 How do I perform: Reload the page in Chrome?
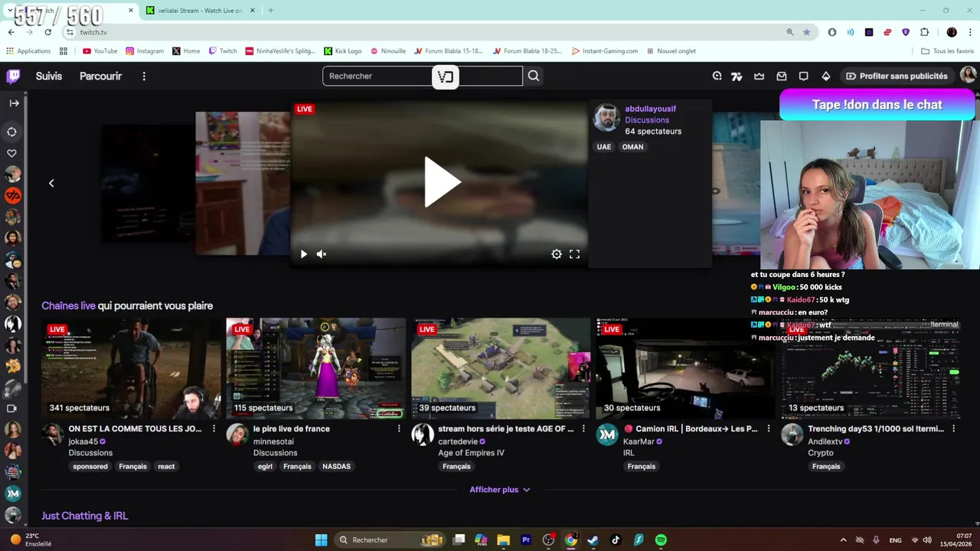pyautogui.click(x=47, y=32)
